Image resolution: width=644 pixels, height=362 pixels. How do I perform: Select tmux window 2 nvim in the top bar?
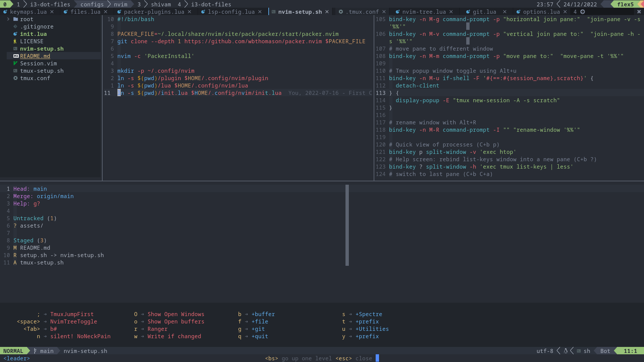coord(120,4)
